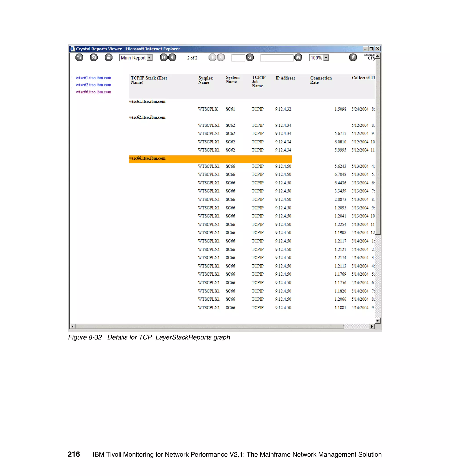Click the Connection Rate column header

coord(321,80)
